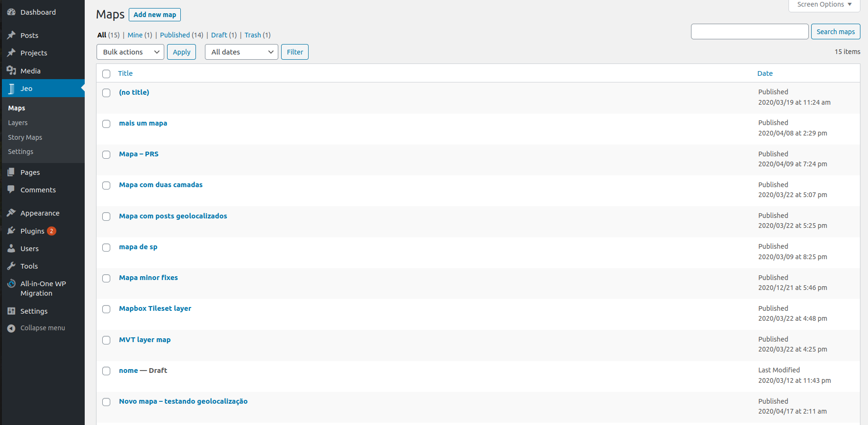868x425 pixels.
Task: Check the Mapa minor fixes checkbox
Action: (106, 278)
